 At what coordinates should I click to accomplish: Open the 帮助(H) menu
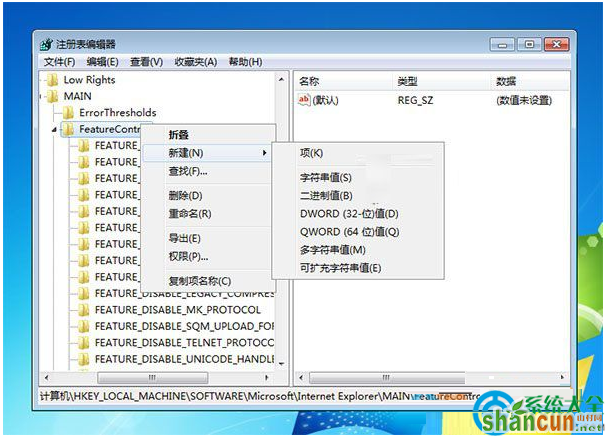tap(245, 62)
